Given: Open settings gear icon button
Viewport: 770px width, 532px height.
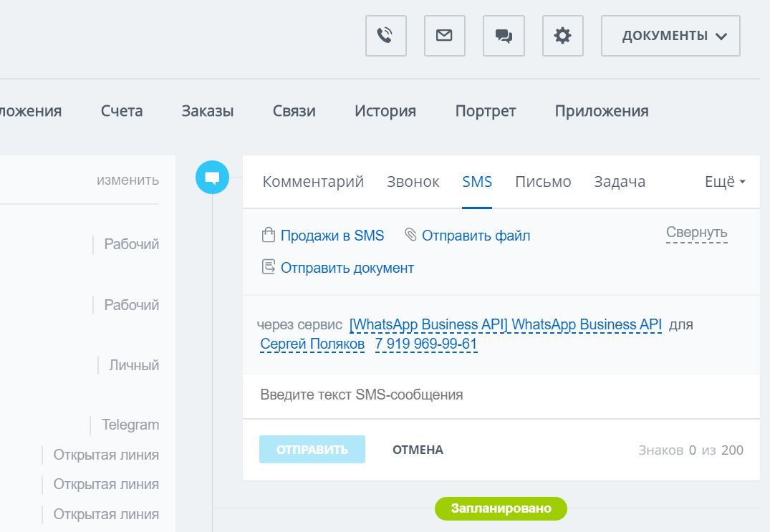Looking at the screenshot, I should [562, 36].
